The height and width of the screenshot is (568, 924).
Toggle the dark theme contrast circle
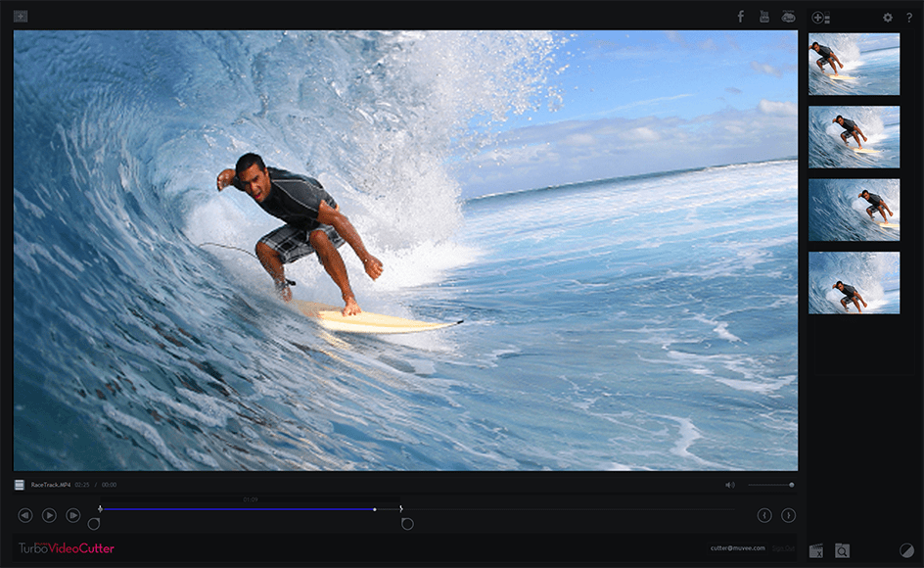coord(905,550)
